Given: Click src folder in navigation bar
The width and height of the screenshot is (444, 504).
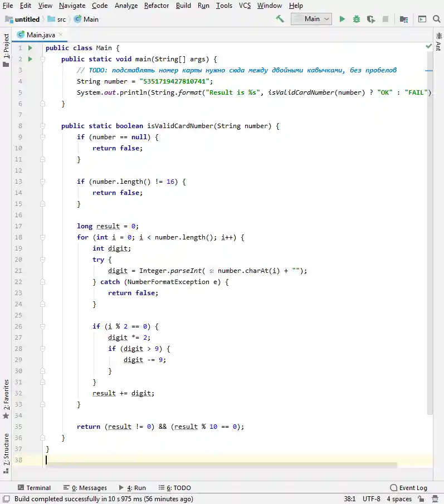Looking at the screenshot, I should point(57,19).
